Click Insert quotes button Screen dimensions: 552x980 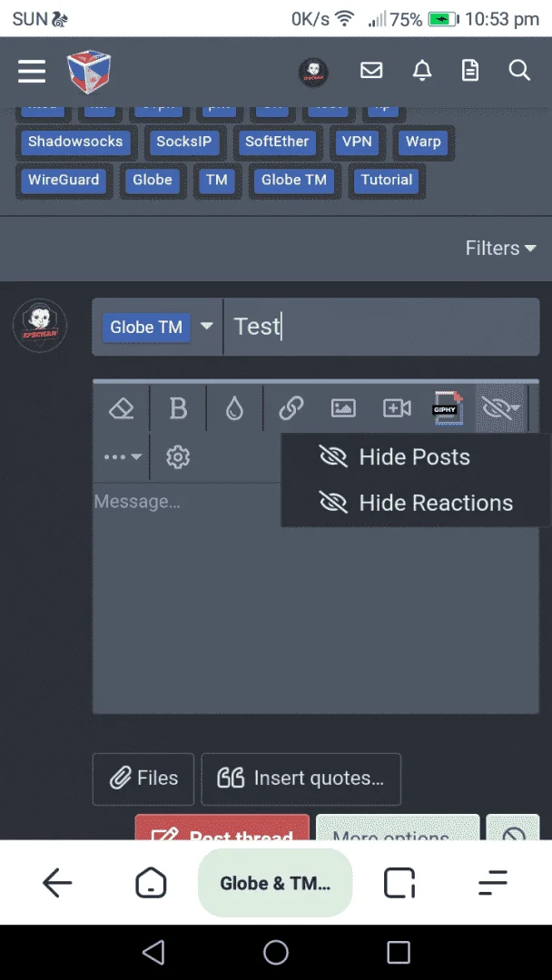[x=301, y=779]
